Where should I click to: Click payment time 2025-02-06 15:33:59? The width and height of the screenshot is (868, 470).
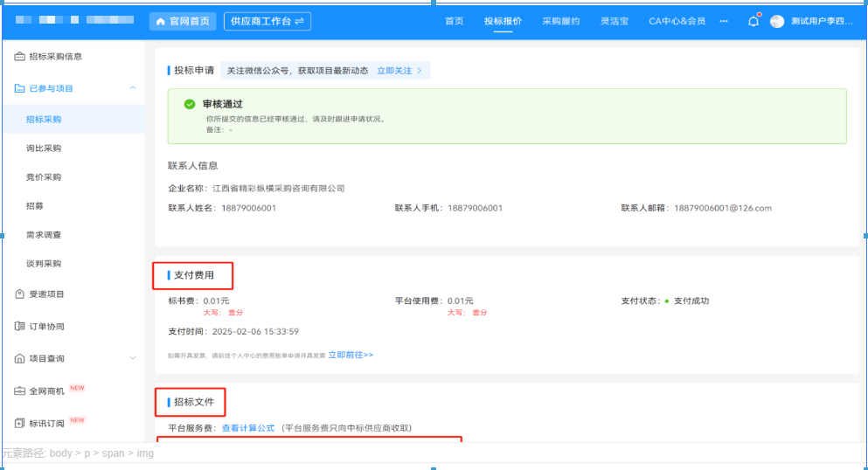[255, 332]
